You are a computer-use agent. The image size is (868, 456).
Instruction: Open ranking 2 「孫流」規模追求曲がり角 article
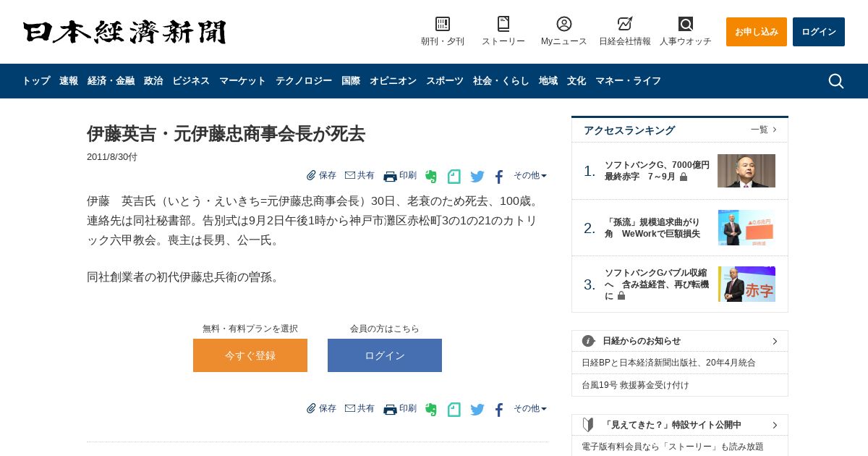coord(652,228)
